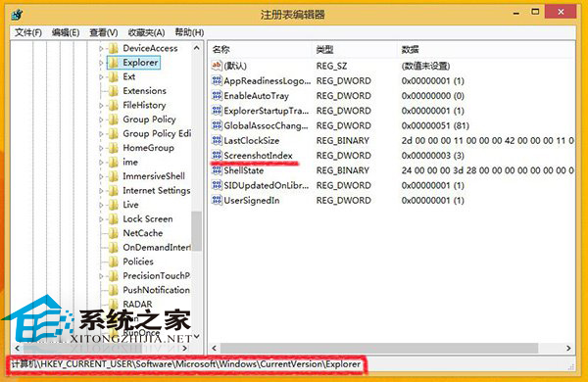The height and width of the screenshot is (382, 588).
Task: Expand the ime key arrow
Action: point(101,163)
